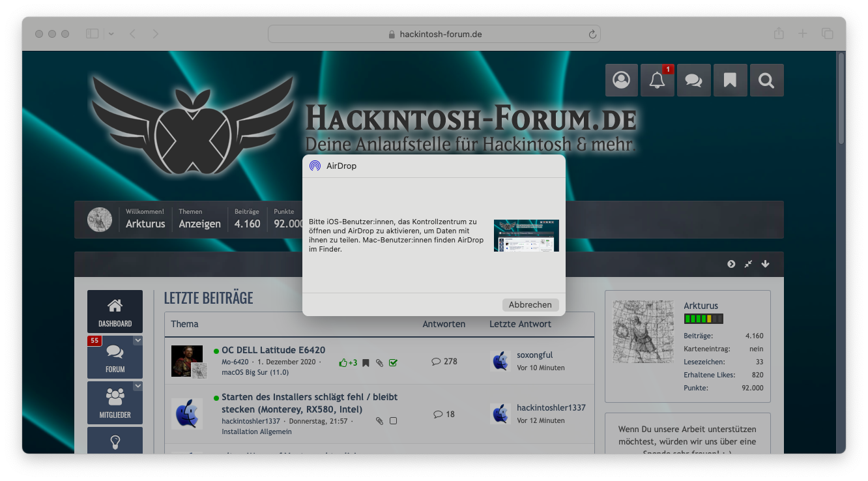Open a new tab with the plus button
Viewport: 868px width, 481px height.
coord(803,34)
